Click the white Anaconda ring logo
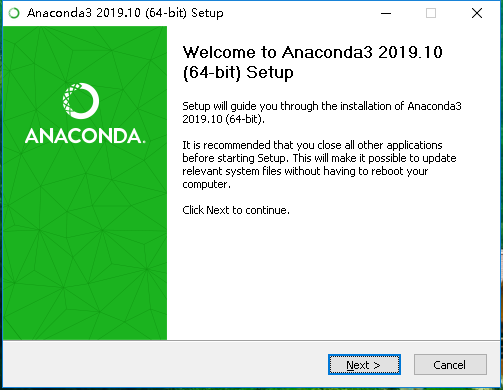 coord(81,101)
